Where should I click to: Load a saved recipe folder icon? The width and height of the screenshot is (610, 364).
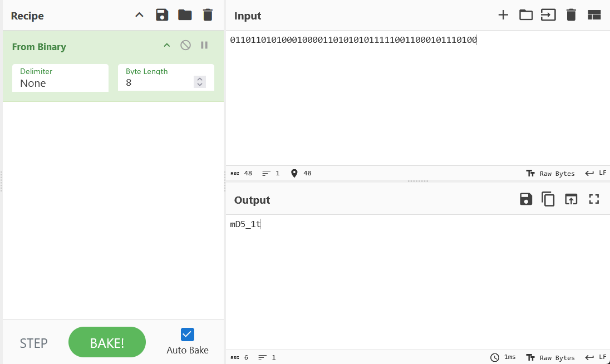pos(185,15)
